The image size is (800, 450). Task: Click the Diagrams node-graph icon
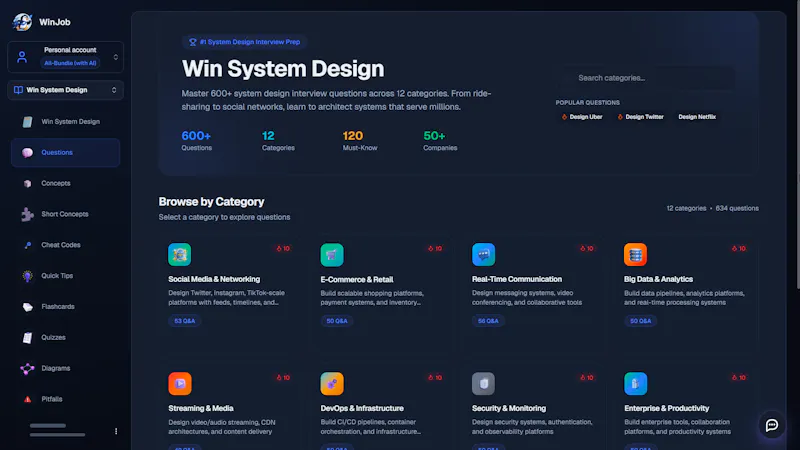[x=27, y=368]
